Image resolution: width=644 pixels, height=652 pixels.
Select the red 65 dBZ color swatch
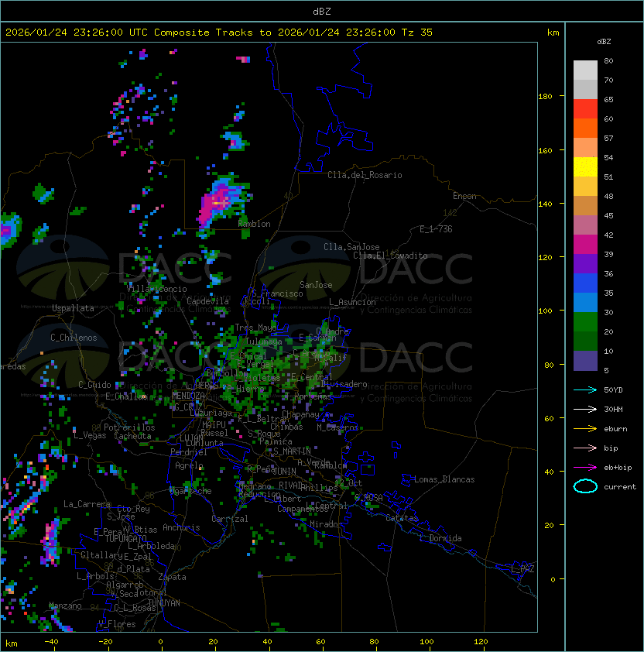tap(585, 109)
